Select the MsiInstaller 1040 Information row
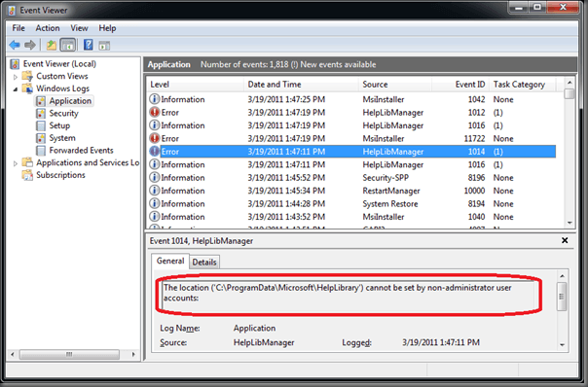This screenshot has width=588, height=387. click(352, 217)
